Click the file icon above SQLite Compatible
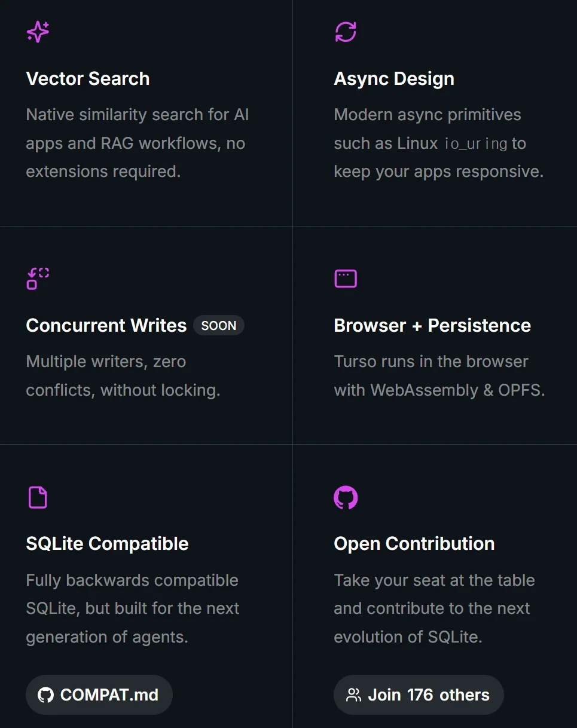The width and height of the screenshot is (577, 728). [x=38, y=497]
